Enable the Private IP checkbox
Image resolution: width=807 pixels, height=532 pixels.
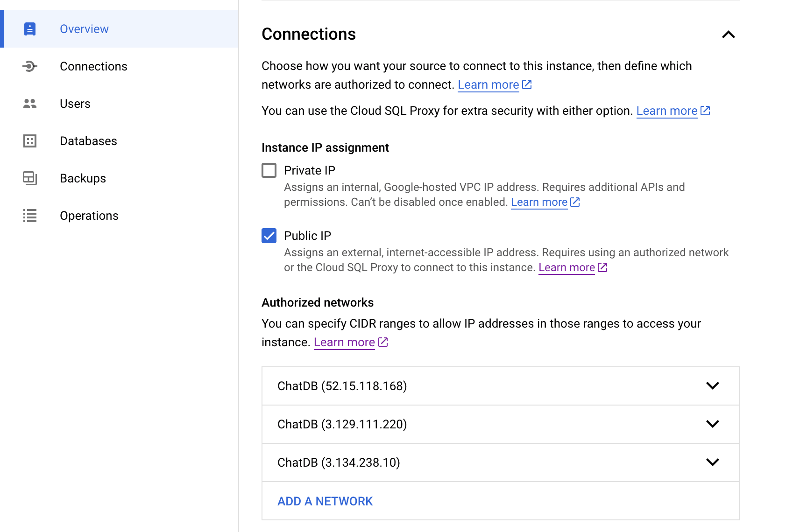click(269, 170)
